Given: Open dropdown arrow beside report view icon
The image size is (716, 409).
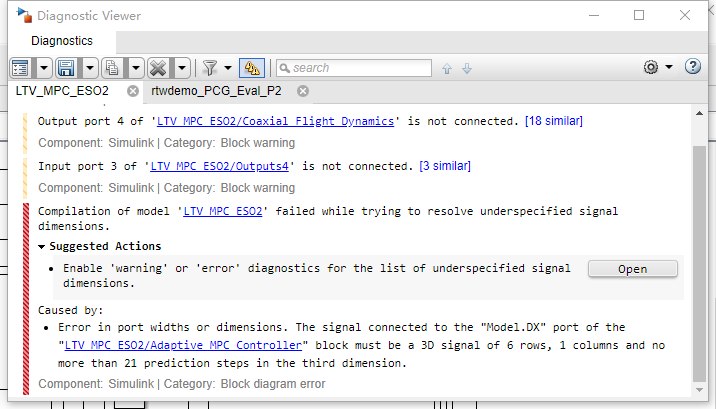Looking at the screenshot, I should (44, 68).
